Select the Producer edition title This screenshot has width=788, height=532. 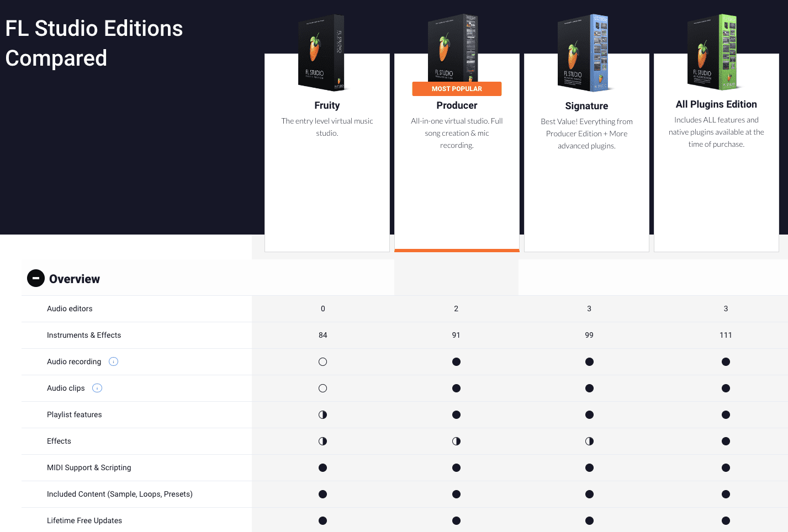457,105
